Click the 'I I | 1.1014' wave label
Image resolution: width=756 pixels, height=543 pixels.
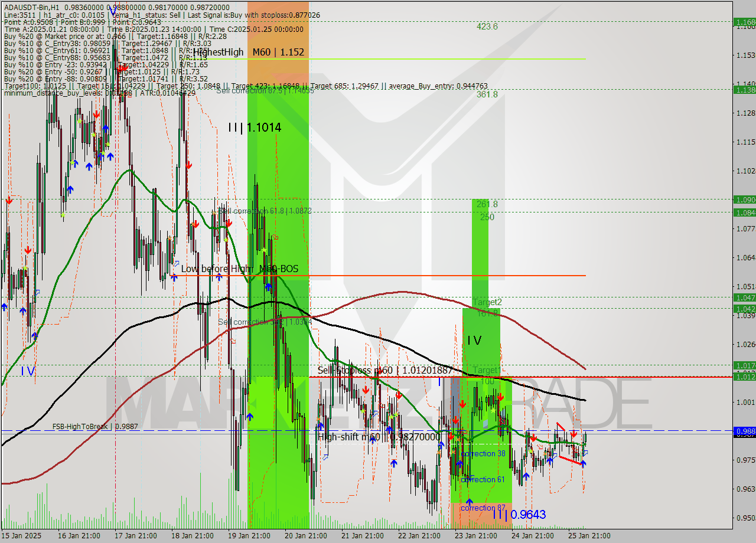coord(255,127)
